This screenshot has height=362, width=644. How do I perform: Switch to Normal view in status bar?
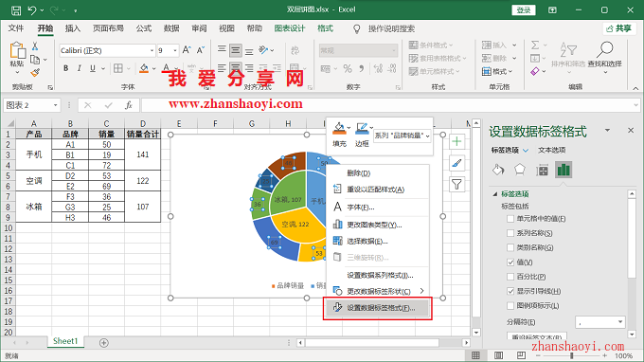pos(475,355)
